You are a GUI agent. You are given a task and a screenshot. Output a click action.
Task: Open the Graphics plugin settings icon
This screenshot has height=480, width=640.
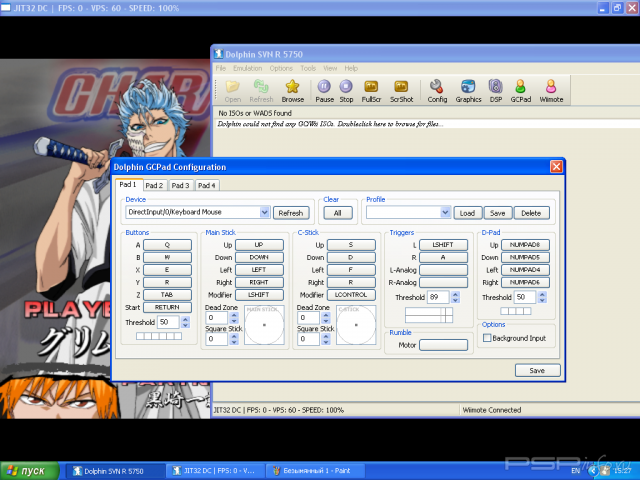pos(468,87)
